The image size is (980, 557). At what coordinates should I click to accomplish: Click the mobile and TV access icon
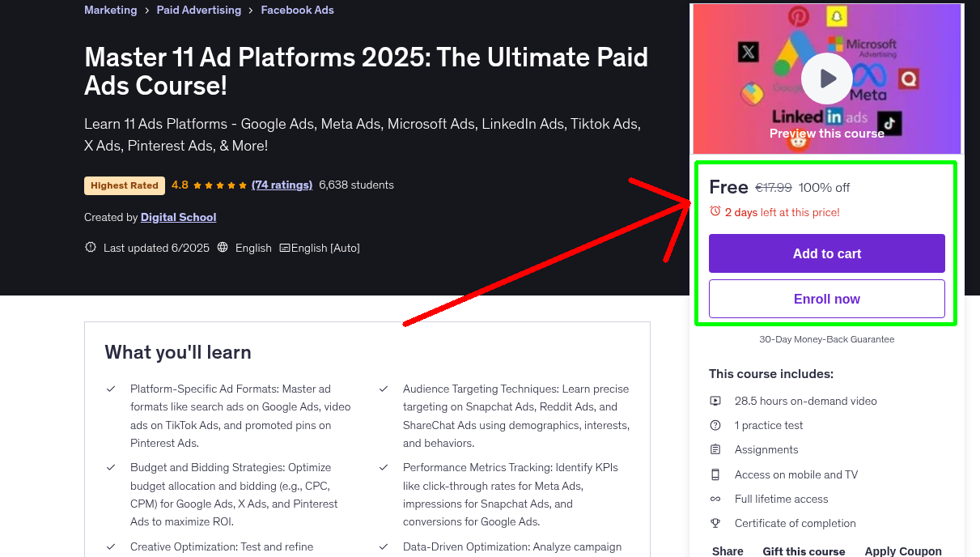click(x=715, y=474)
